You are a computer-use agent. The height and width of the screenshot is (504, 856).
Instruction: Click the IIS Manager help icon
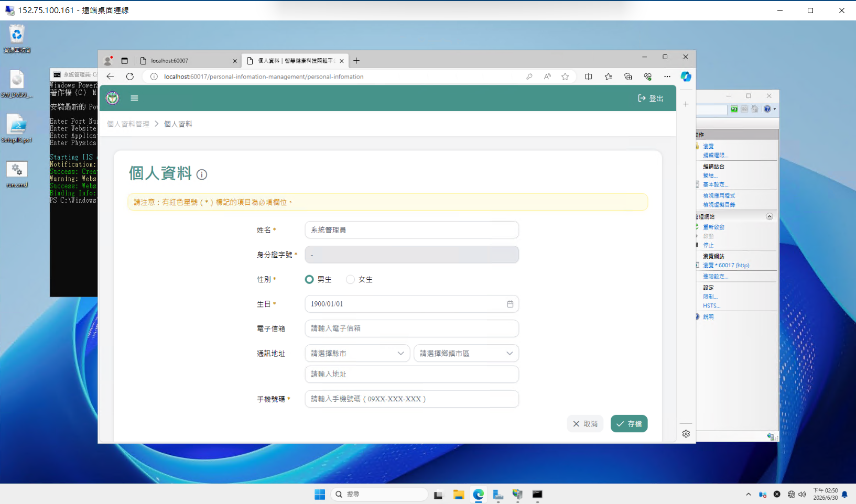pos(767,109)
